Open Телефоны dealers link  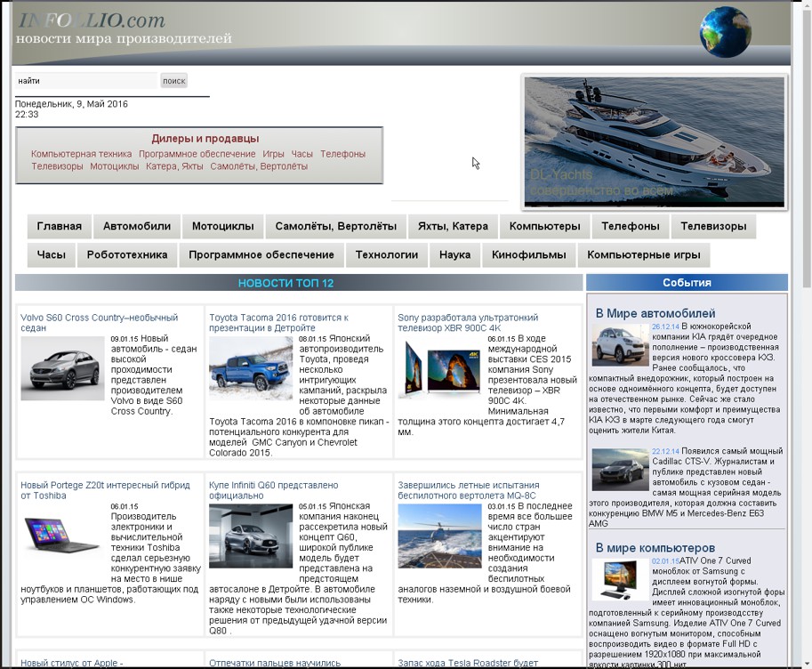[x=342, y=154]
